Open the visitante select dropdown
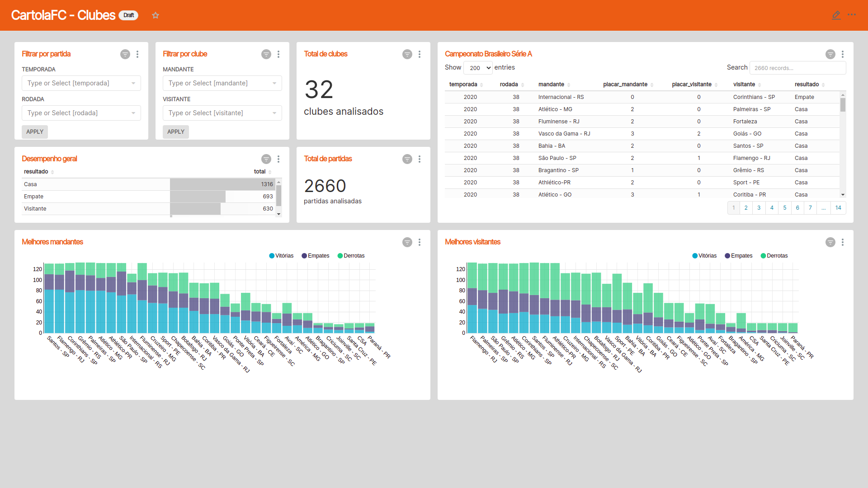The height and width of the screenshot is (488, 868). [x=222, y=113]
